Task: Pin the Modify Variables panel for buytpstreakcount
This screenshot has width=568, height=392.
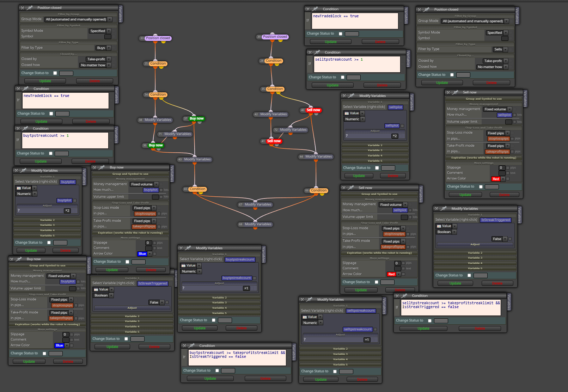Action: 188,248
